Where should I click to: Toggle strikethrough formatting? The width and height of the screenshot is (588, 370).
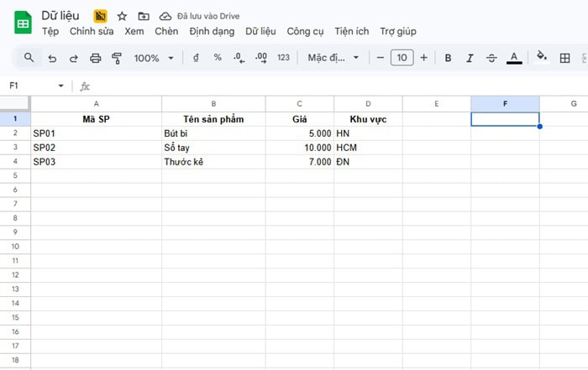click(491, 58)
